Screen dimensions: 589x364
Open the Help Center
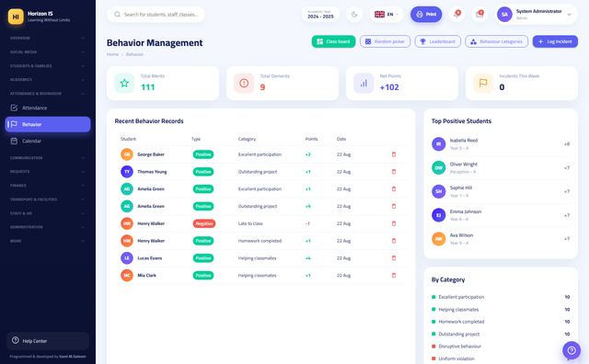[48, 341]
